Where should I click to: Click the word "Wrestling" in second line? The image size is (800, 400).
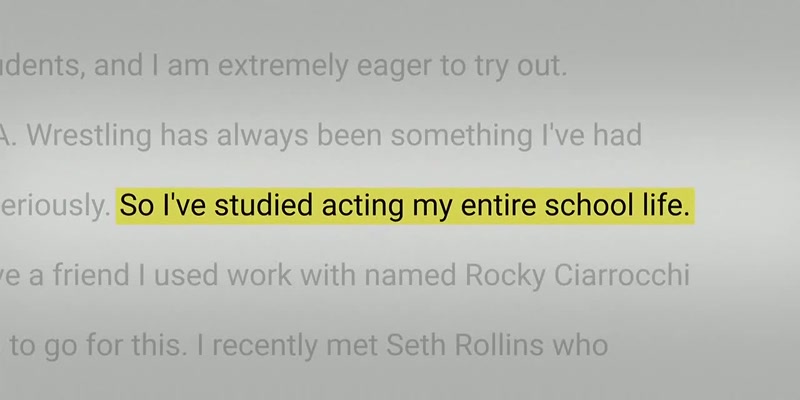pyautogui.click(x=89, y=137)
